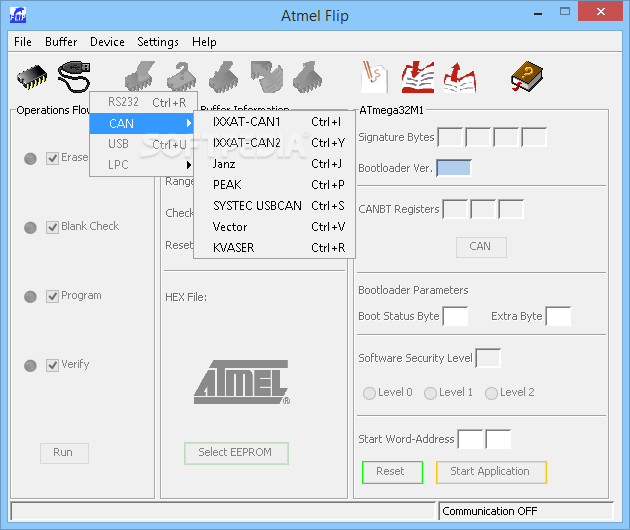Click the first CANBT Registers field
The width and height of the screenshot is (630, 530).
pos(455,209)
